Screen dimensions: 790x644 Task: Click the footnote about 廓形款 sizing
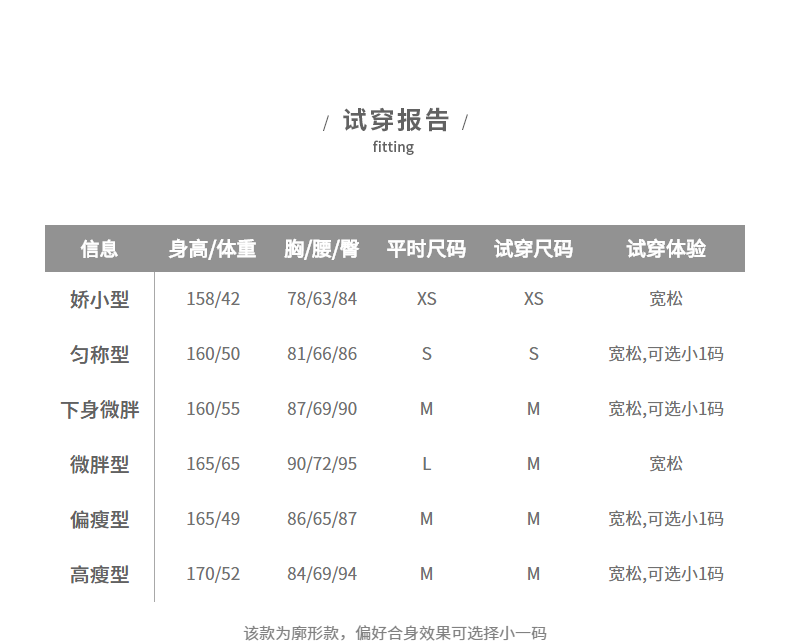coord(395,632)
